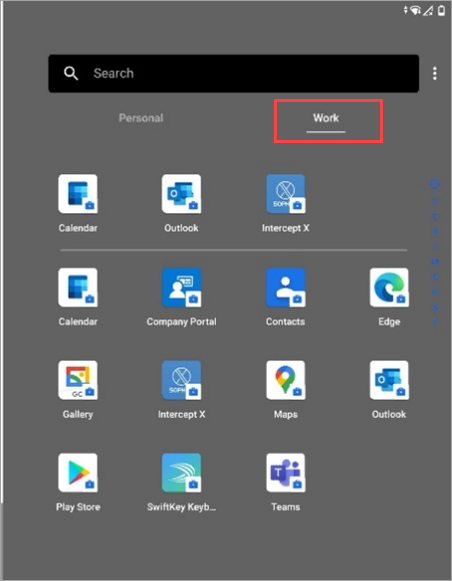This screenshot has height=581, width=452.
Task: Open the three-dot overflow menu
Action: tap(435, 73)
